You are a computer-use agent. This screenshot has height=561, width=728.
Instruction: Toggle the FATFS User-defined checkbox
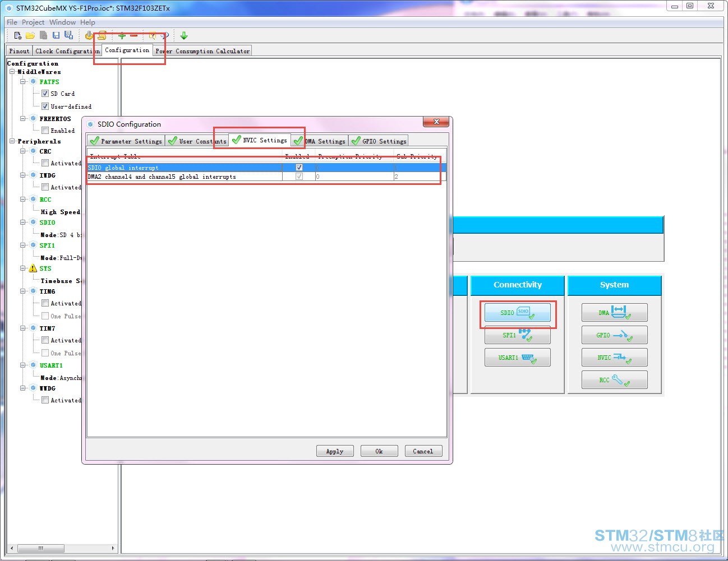45,106
